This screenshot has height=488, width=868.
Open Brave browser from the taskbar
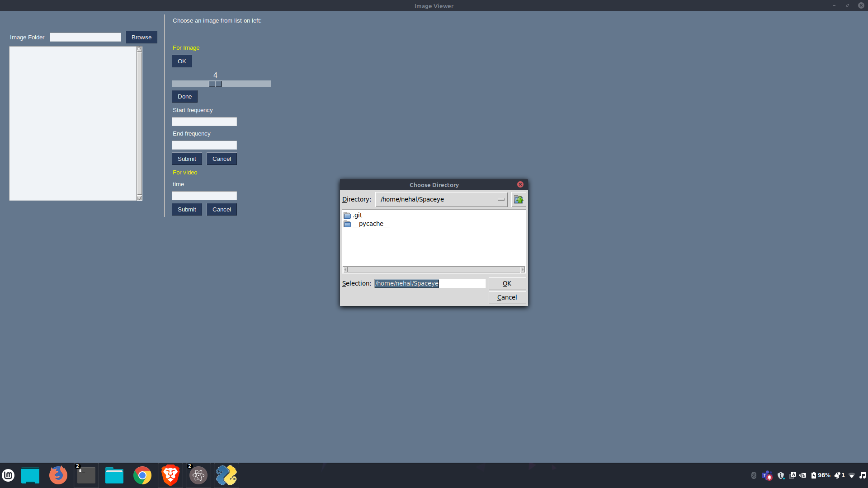pyautogui.click(x=170, y=475)
